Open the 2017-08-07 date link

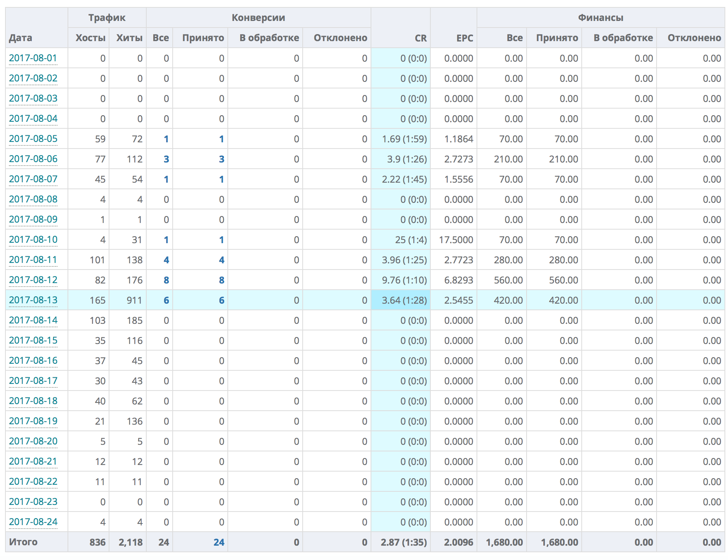(33, 179)
